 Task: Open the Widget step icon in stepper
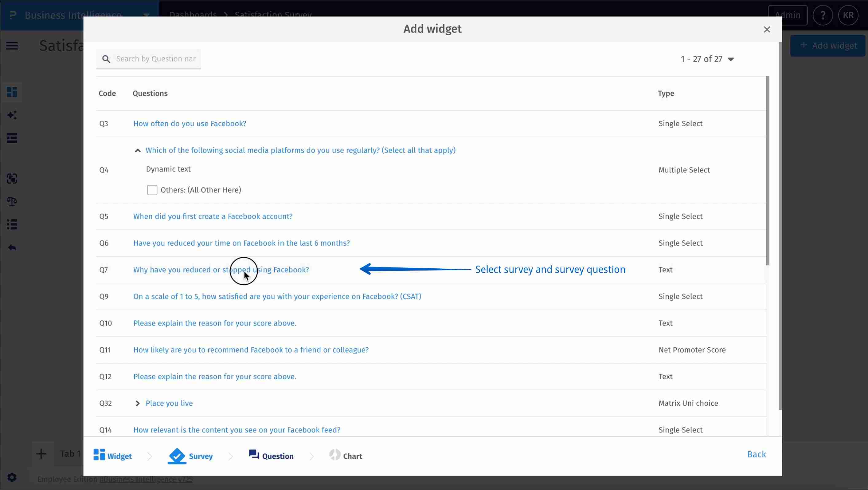(100, 455)
